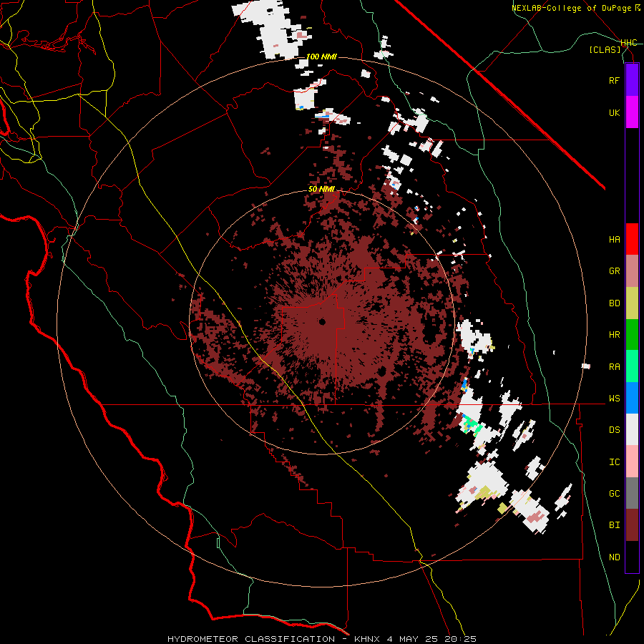Click the HHC product label
Viewport: 644px width, 644px height.
pyautogui.click(x=629, y=43)
